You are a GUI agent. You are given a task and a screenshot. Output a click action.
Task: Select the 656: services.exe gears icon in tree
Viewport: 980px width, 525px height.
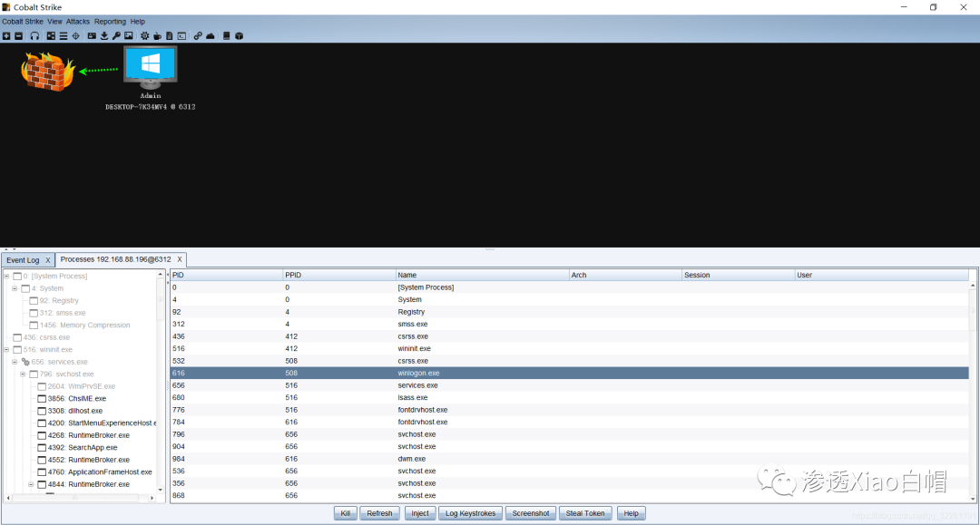[x=25, y=362]
